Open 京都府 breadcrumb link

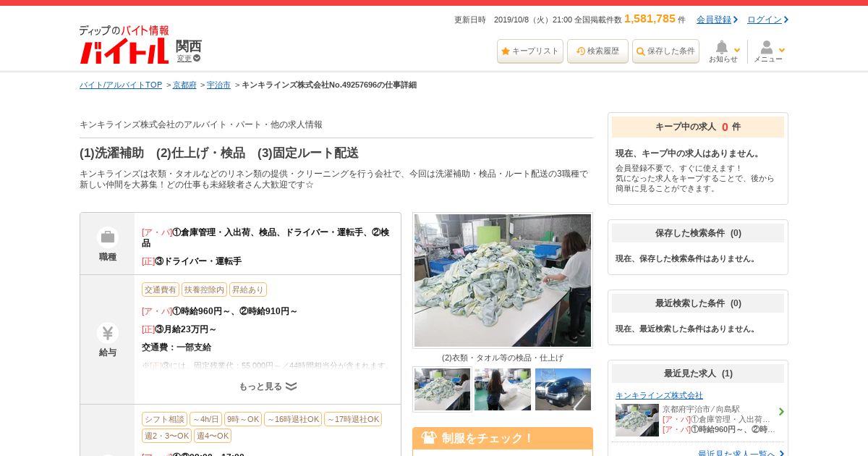pyautogui.click(x=184, y=85)
